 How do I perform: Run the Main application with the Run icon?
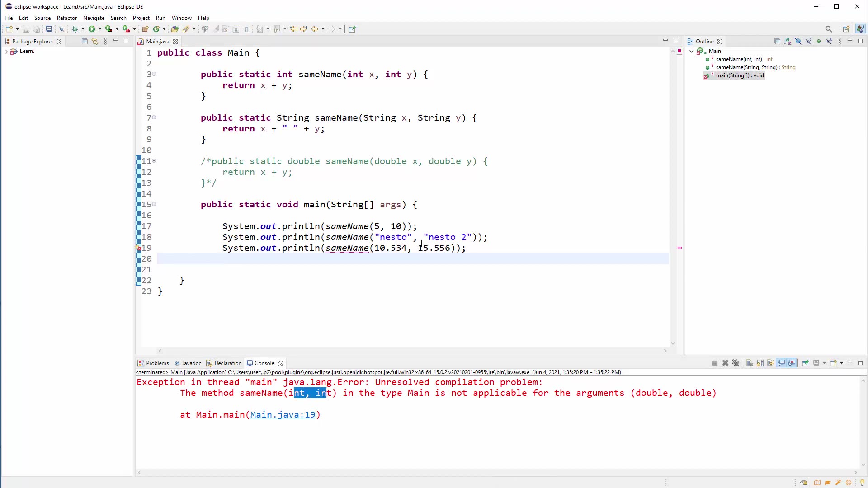pos(92,29)
